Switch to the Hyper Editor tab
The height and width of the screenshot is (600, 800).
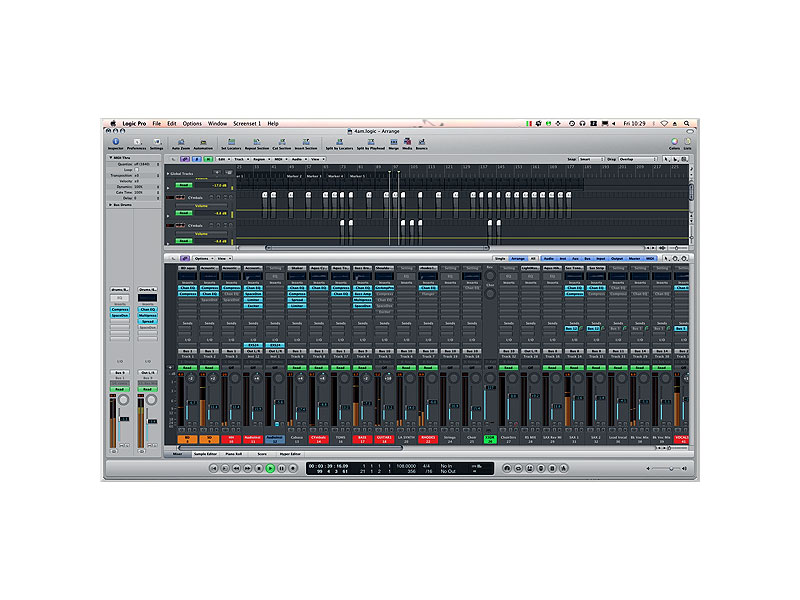coord(290,454)
